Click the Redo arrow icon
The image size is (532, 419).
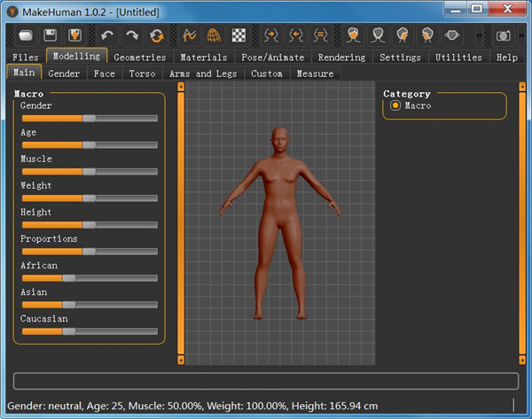point(132,35)
